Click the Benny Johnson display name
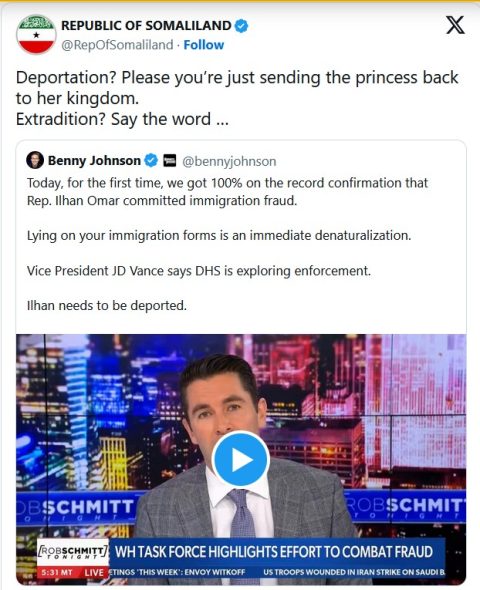The width and height of the screenshot is (480, 590). coord(94,161)
